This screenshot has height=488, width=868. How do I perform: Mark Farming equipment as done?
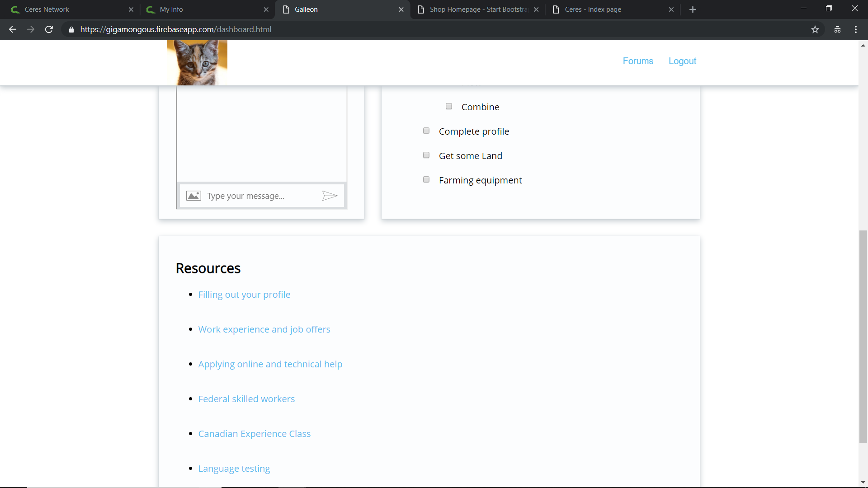(426, 180)
